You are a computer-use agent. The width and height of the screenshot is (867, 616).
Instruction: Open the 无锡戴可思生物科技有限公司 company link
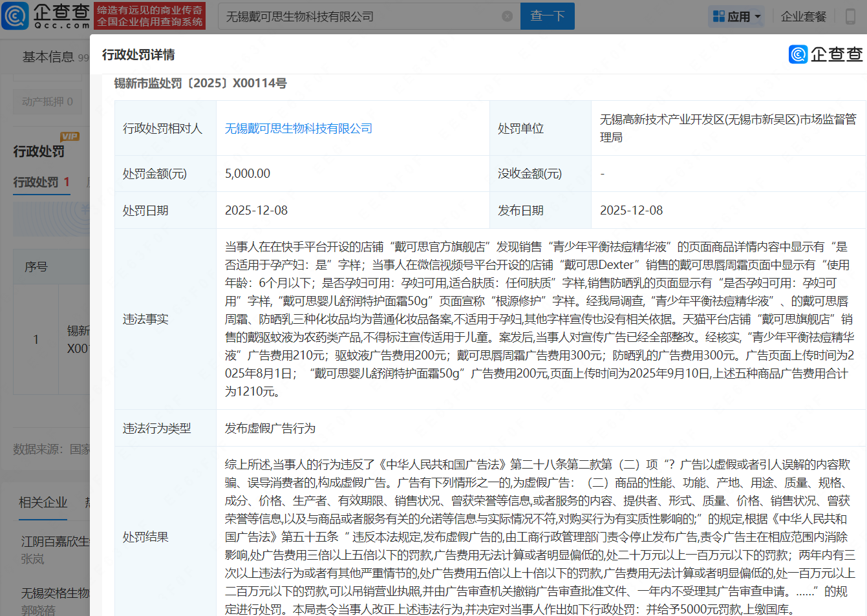click(x=298, y=129)
